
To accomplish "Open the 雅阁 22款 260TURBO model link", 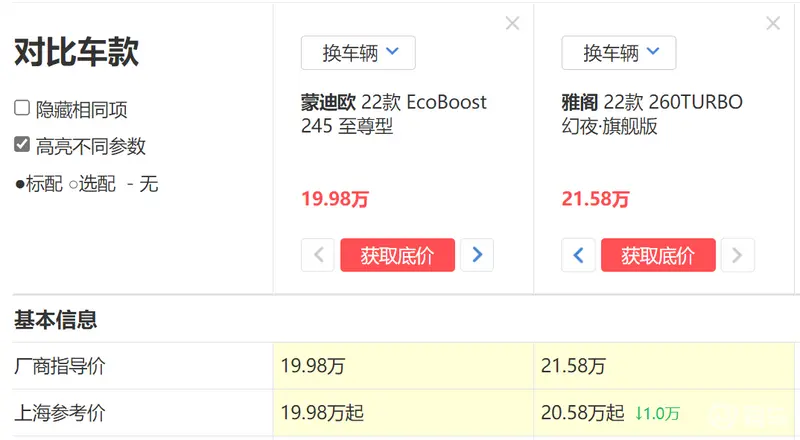I will [x=652, y=114].
